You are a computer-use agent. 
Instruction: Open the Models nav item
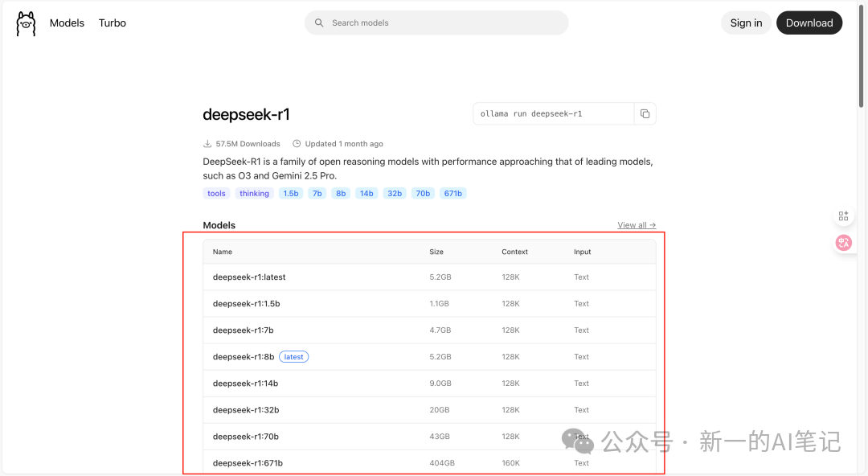tap(67, 23)
